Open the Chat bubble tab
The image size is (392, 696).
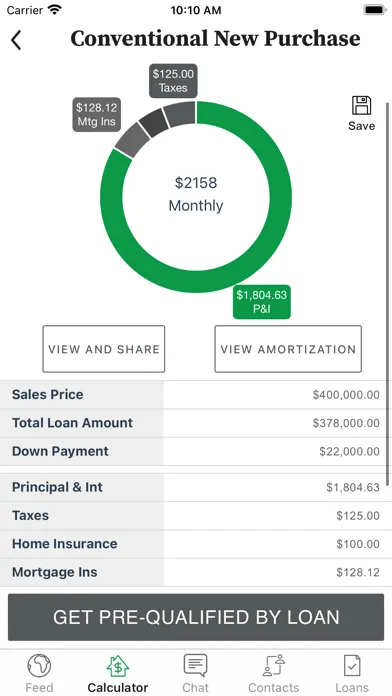pos(195,665)
